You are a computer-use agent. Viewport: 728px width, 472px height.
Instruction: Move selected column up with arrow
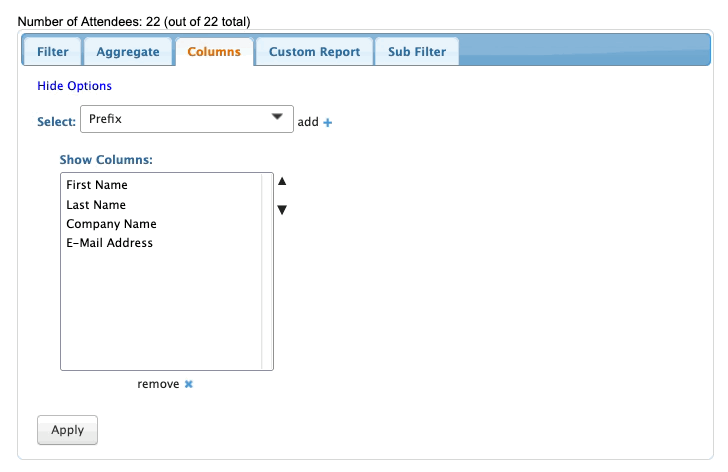click(282, 181)
